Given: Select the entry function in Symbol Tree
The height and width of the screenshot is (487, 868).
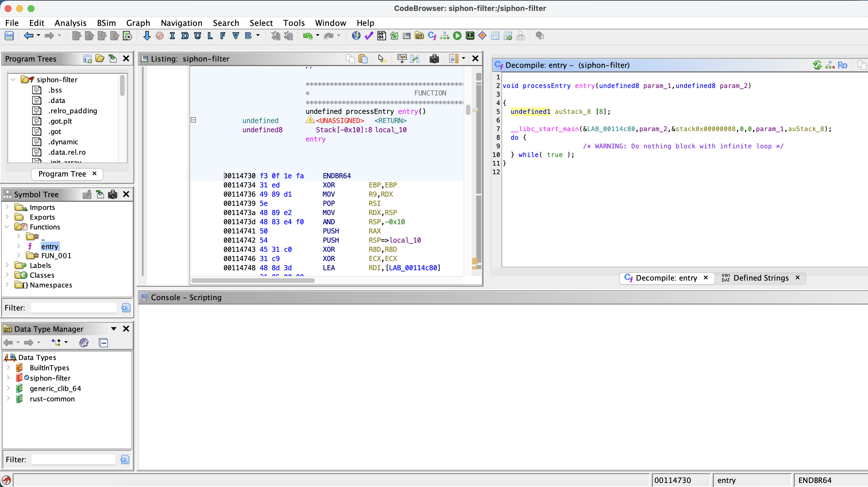Looking at the screenshot, I should (49, 246).
